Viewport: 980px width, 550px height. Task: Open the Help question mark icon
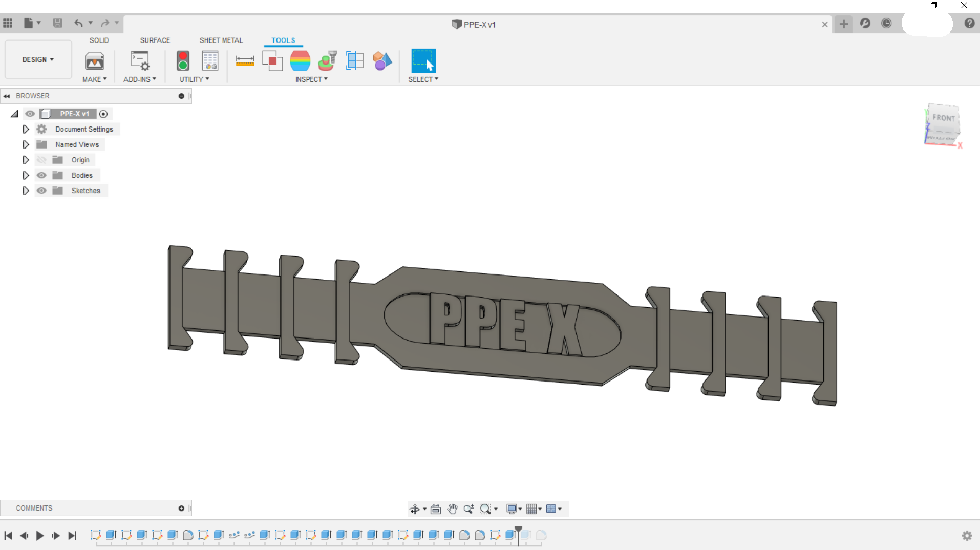(x=969, y=24)
